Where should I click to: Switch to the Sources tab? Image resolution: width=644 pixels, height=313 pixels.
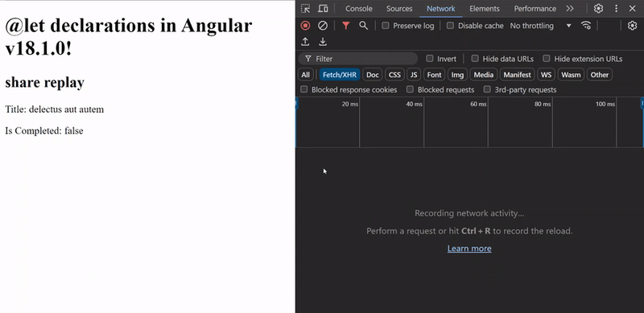[399, 9]
